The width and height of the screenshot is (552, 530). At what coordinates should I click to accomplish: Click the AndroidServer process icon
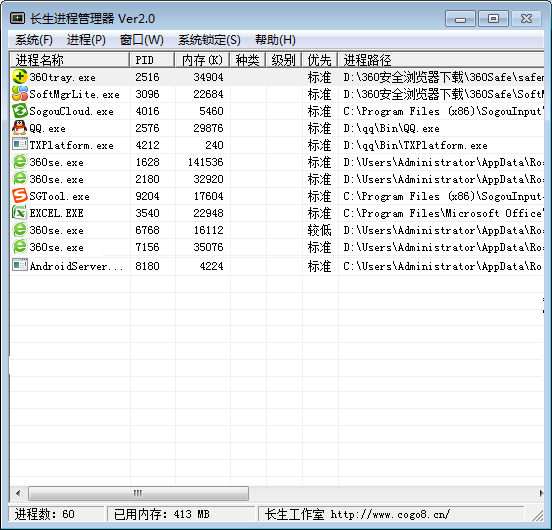tap(20, 265)
